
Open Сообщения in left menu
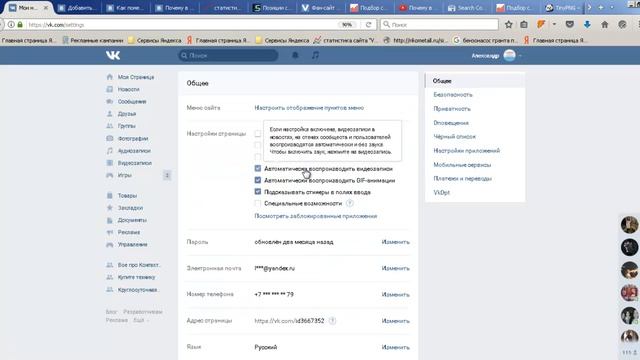(131, 101)
